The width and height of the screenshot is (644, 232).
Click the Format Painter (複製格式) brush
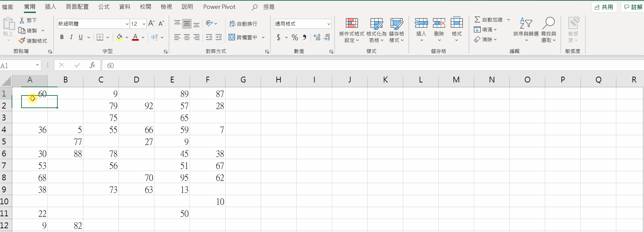(x=22, y=41)
